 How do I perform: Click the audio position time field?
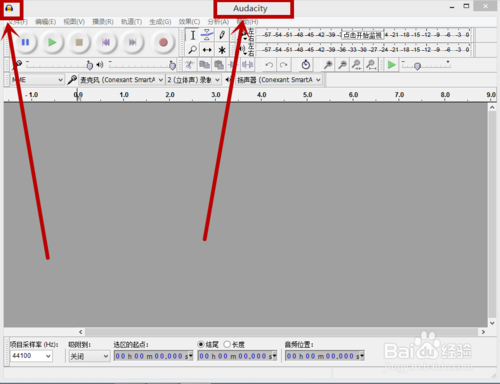(x=325, y=356)
